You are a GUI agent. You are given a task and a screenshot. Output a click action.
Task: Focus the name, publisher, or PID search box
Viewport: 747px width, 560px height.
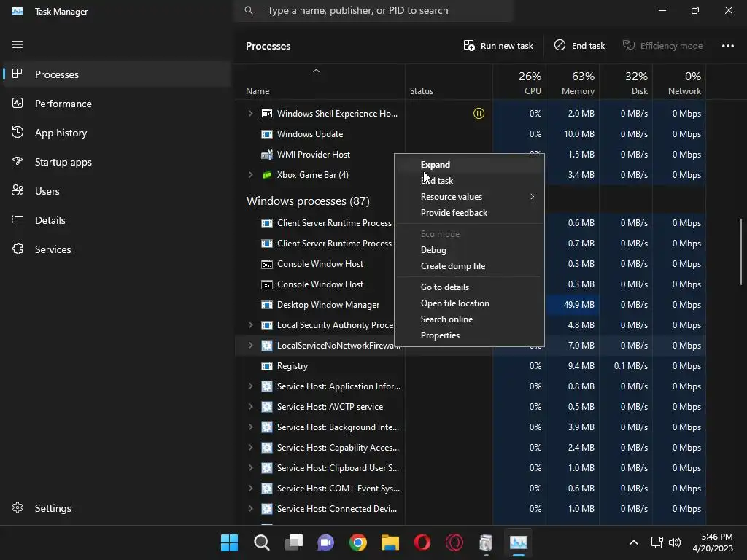tap(374, 10)
